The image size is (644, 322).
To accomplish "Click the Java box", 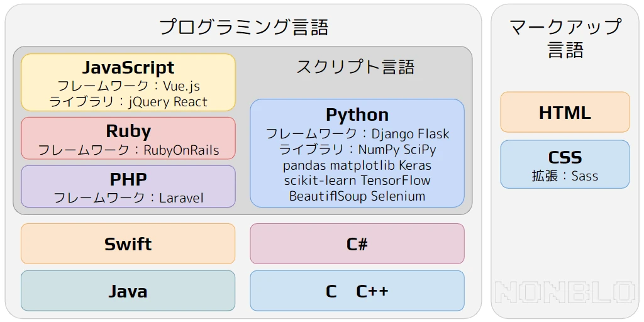I will [128, 291].
